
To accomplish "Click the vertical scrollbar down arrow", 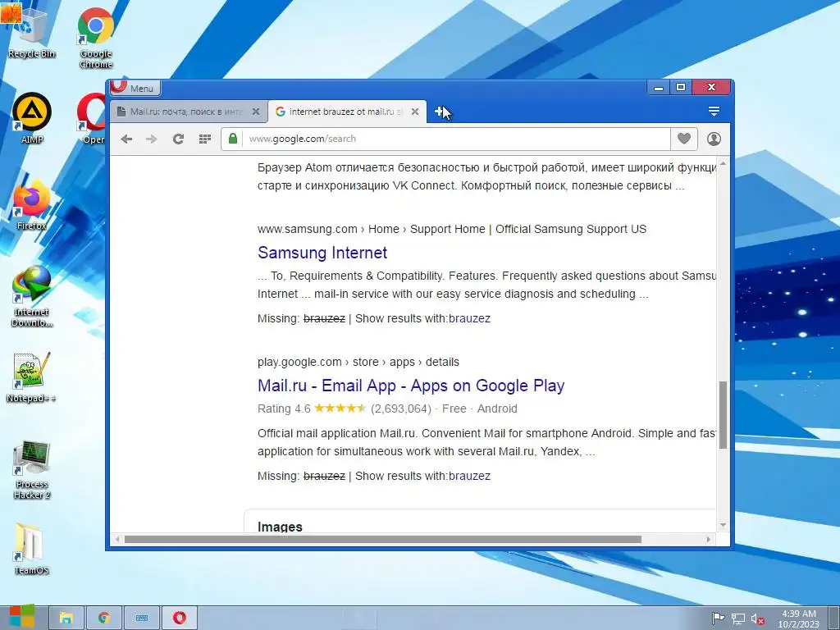I will tap(723, 525).
